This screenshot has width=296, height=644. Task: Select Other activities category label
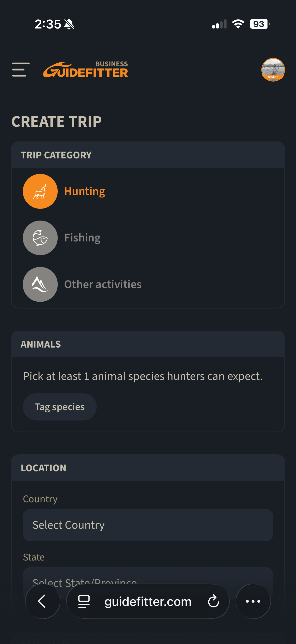(x=103, y=284)
